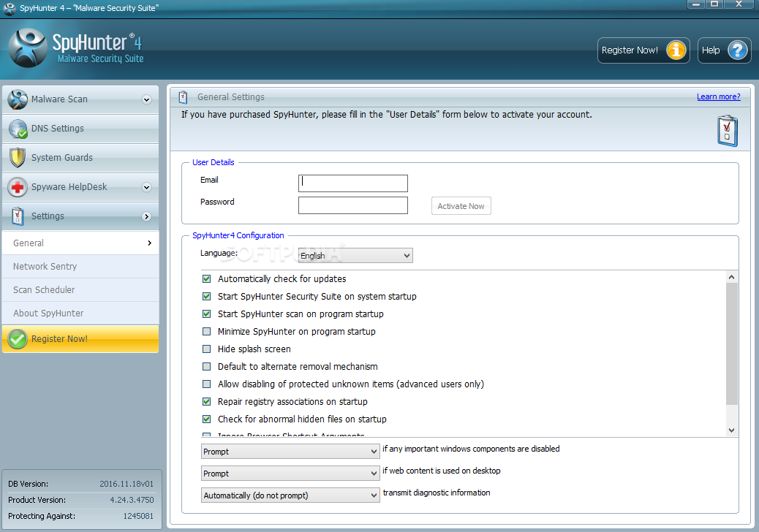This screenshot has width=759, height=532.
Task: Click the options list scroll down arrow
Action: [731, 430]
